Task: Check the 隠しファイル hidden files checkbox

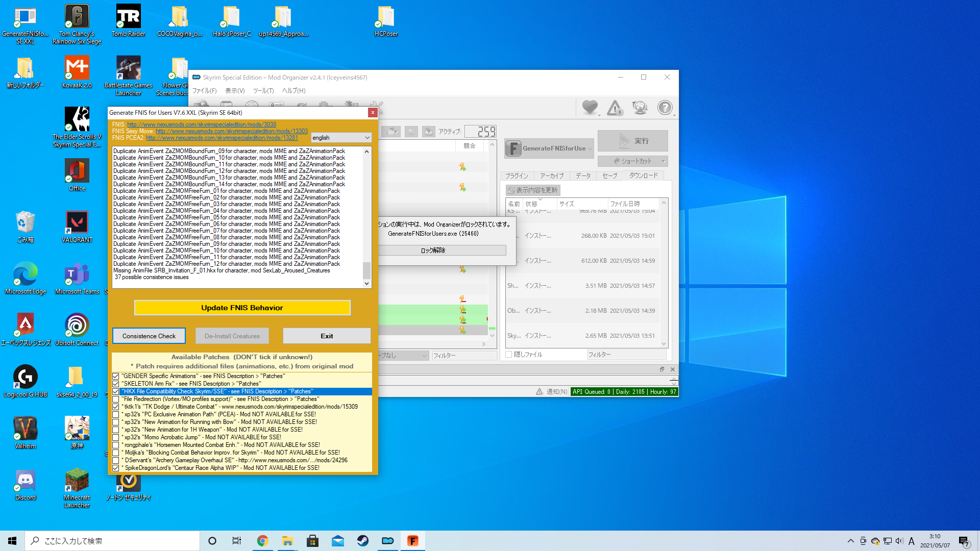Action: coord(509,355)
